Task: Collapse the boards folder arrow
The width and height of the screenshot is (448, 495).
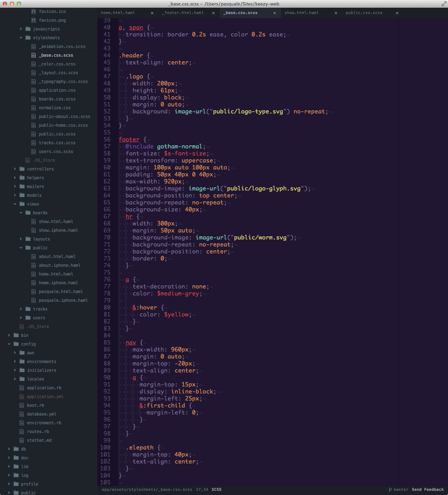Action: pos(21,213)
